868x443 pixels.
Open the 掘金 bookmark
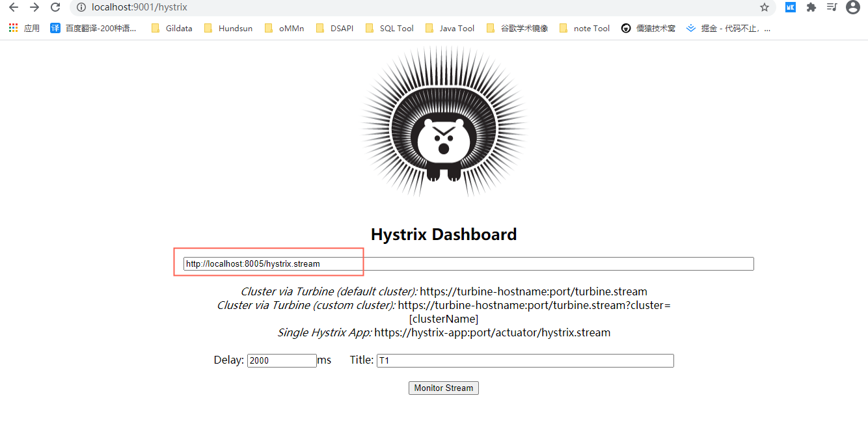729,28
